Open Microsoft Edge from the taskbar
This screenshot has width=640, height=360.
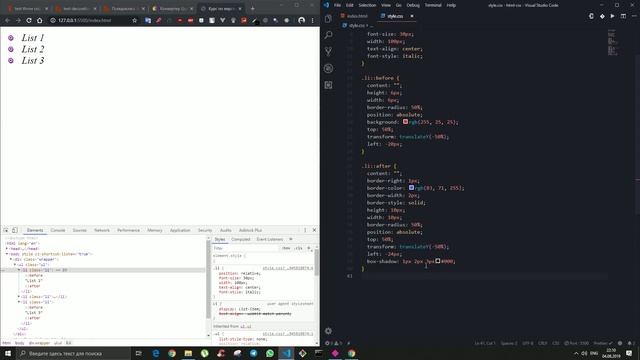tap(156, 353)
